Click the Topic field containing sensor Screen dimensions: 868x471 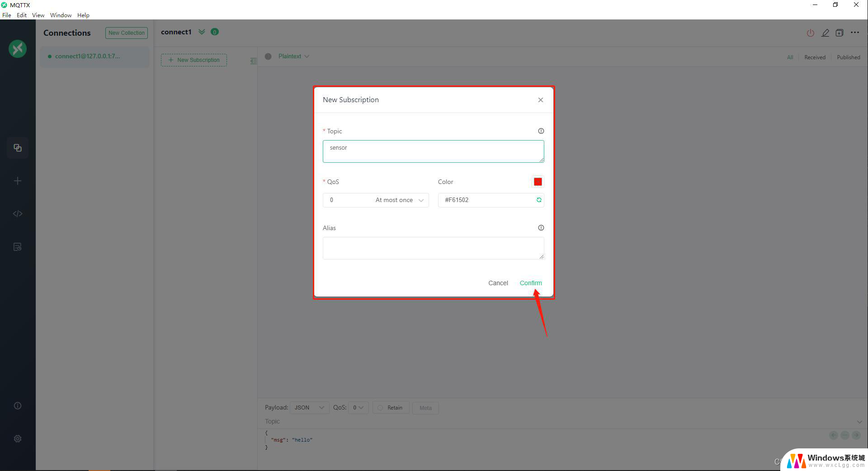pyautogui.click(x=434, y=151)
